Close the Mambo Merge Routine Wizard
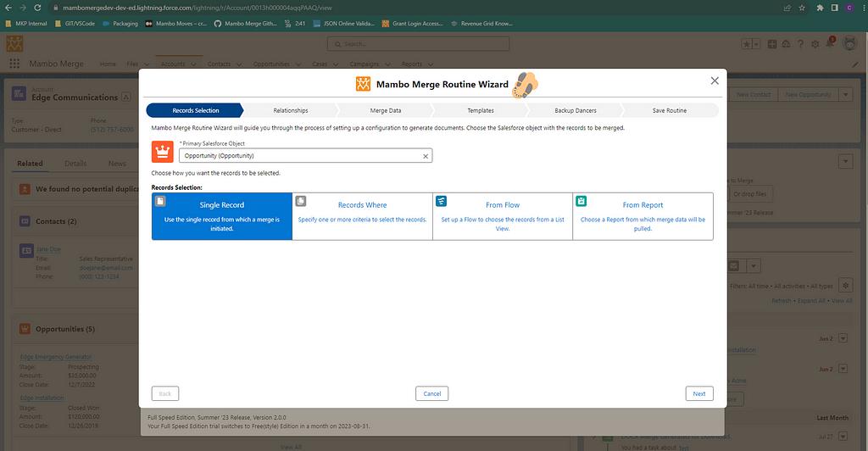868x451 pixels. pos(715,81)
